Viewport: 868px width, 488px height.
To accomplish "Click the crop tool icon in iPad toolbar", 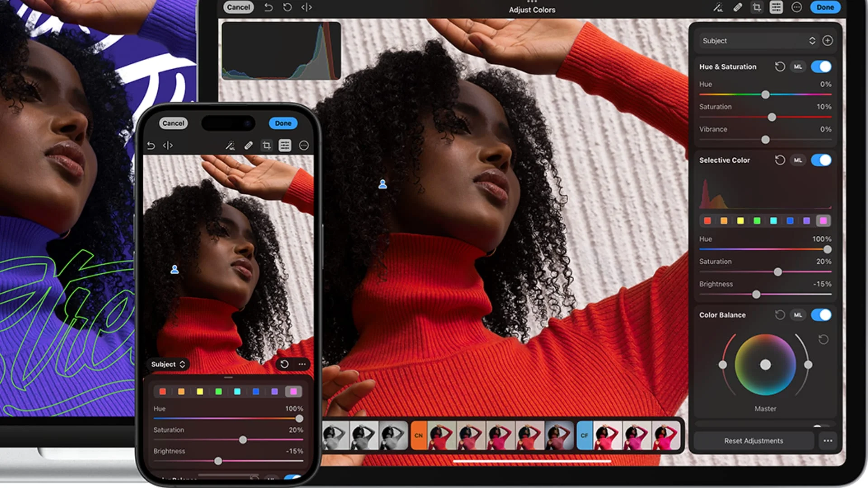I will (757, 7).
